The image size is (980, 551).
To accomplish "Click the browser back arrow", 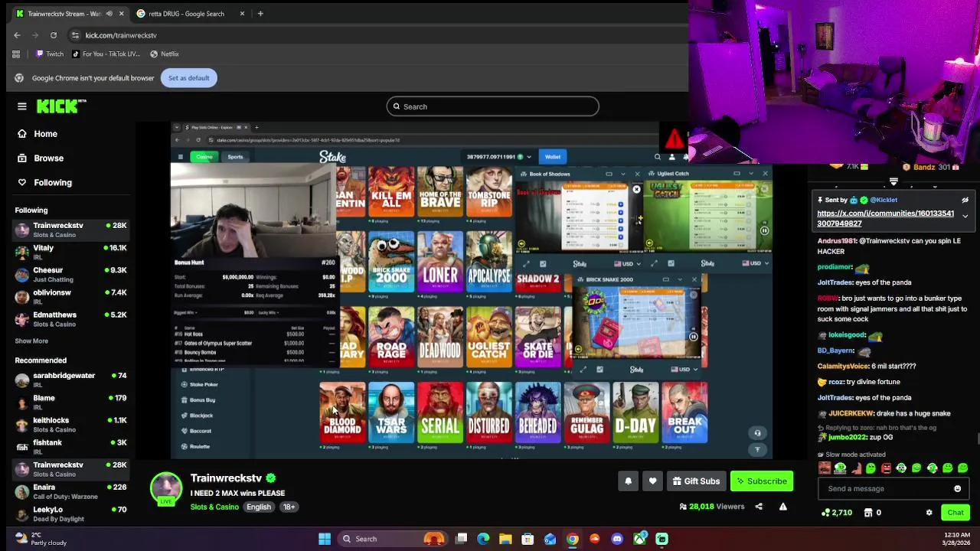I will [17, 35].
